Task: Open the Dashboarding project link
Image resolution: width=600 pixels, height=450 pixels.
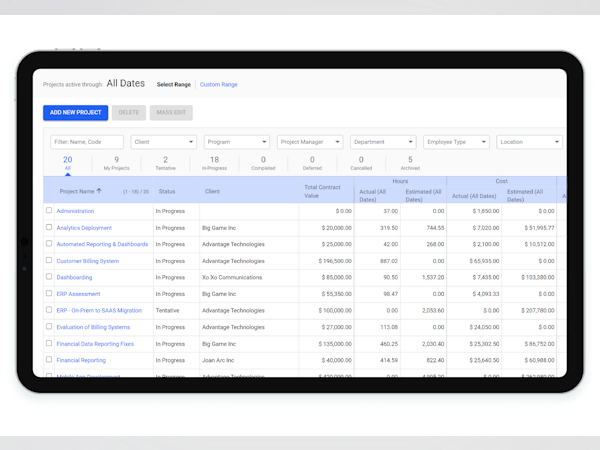Action: tap(74, 277)
